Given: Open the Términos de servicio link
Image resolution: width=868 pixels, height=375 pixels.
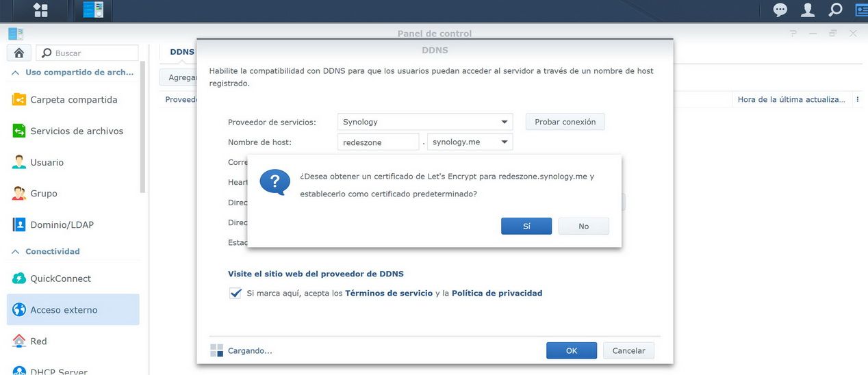Looking at the screenshot, I should pos(389,293).
